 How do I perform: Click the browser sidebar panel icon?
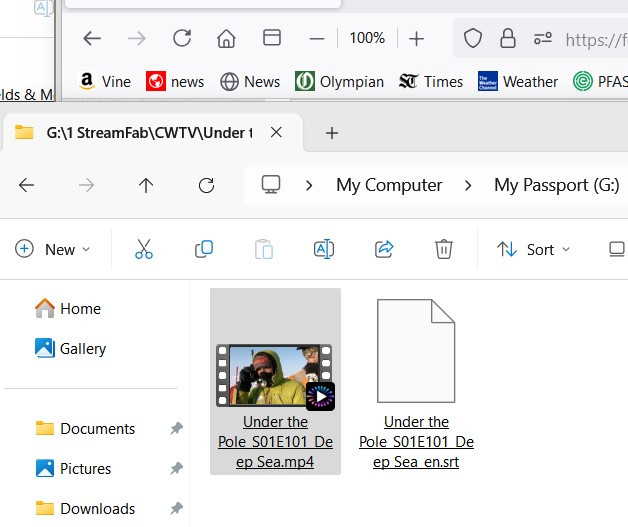coord(272,38)
